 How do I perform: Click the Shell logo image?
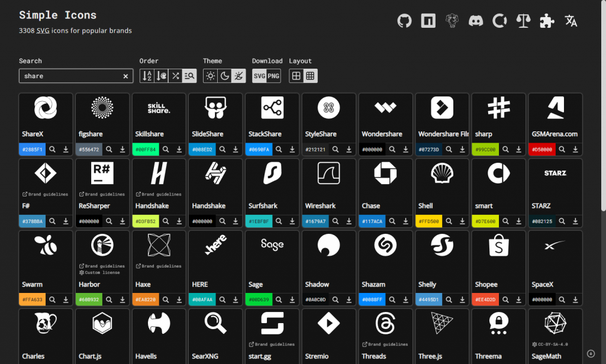point(441,173)
